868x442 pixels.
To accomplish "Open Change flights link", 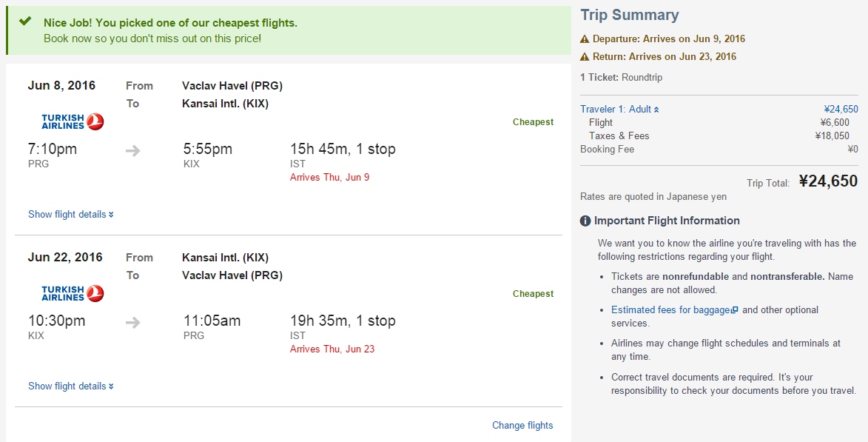I will click(x=522, y=426).
